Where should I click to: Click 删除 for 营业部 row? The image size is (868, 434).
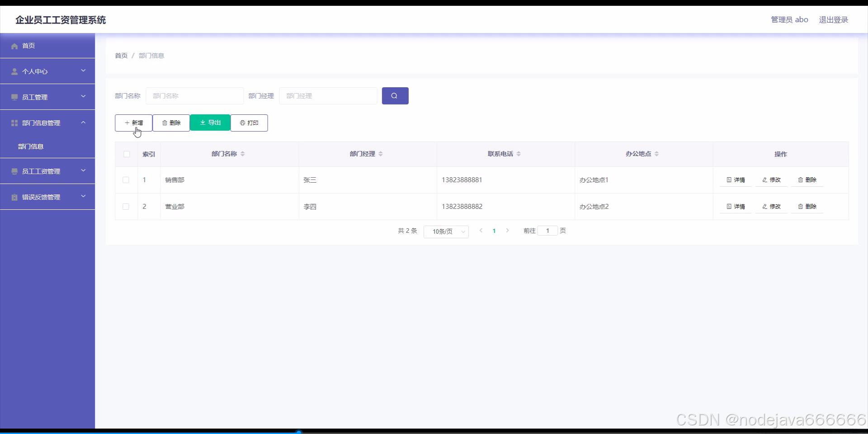coord(807,207)
